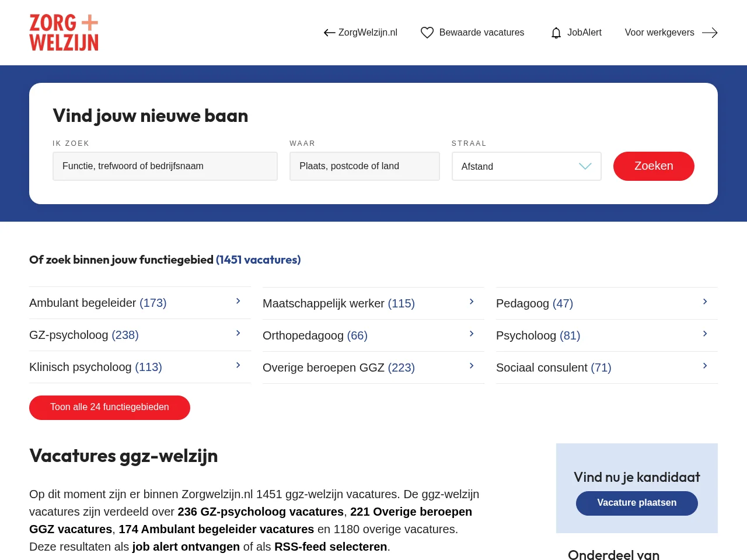747x560 pixels.
Task: Open the 174 Ambulant begeleider vacatures link
Action: pos(217,529)
